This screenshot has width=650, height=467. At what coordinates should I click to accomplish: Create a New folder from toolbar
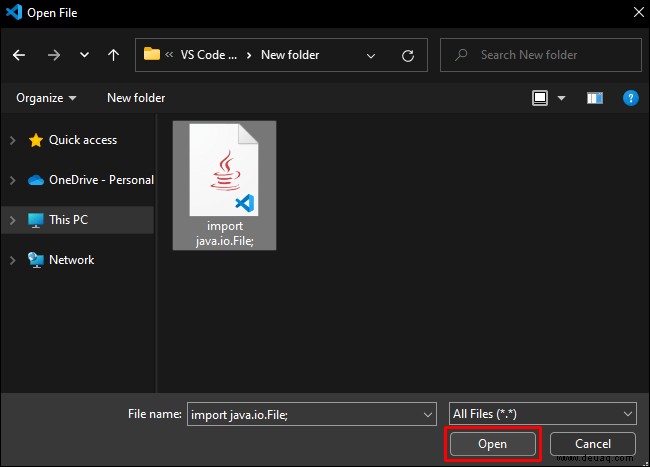click(136, 98)
